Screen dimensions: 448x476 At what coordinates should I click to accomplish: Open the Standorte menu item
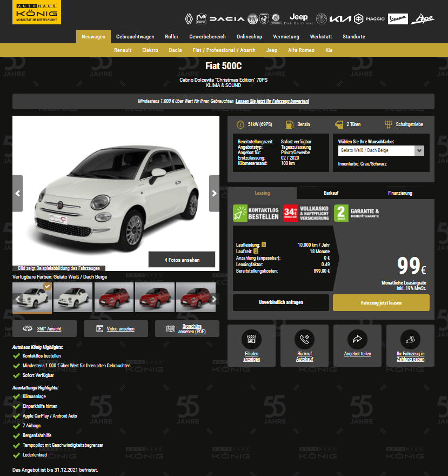pos(354,37)
